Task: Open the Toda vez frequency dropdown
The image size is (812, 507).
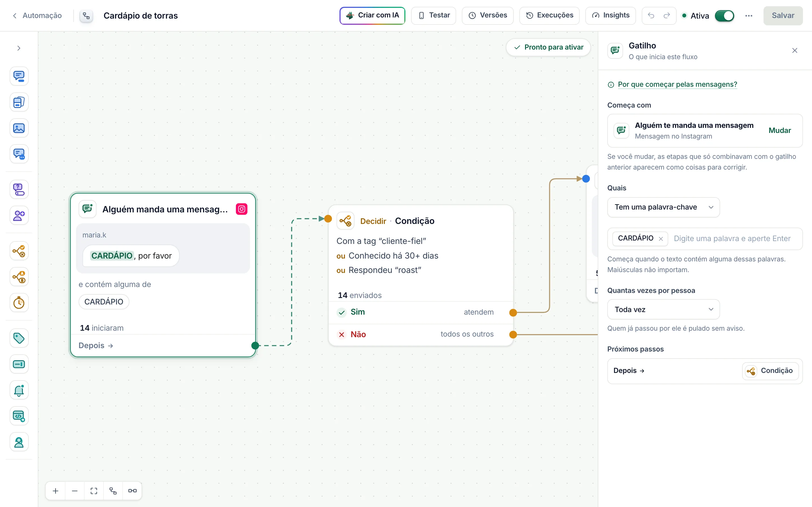Action: pyautogui.click(x=663, y=310)
